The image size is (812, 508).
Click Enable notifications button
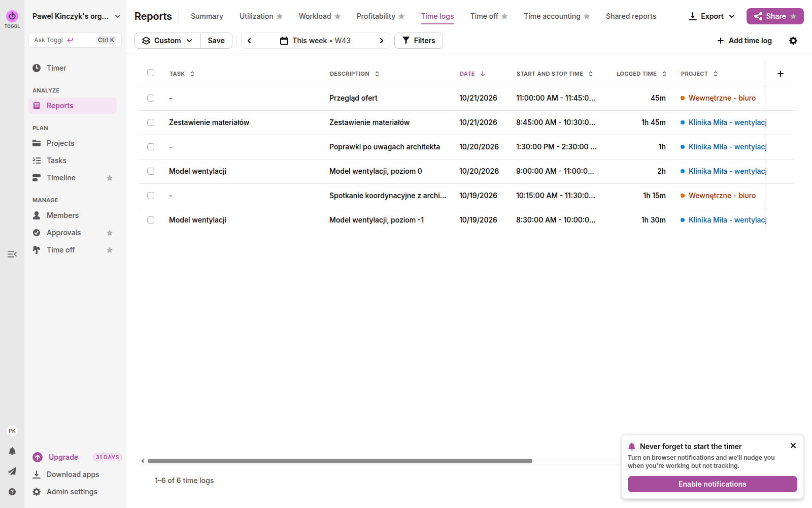pos(713,484)
